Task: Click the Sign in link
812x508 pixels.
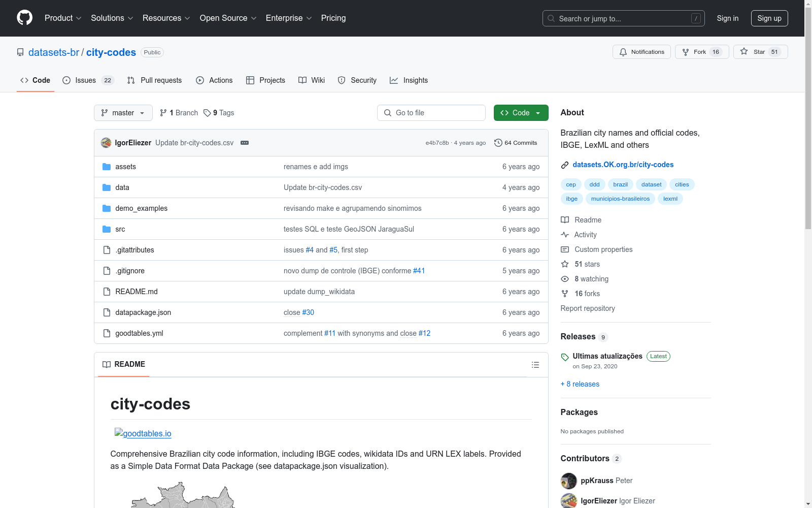Action: click(728, 18)
